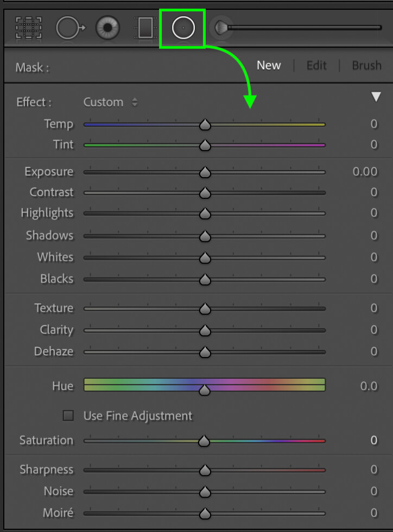
Task: Click the Exposure value field
Action: click(x=365, y=172)
